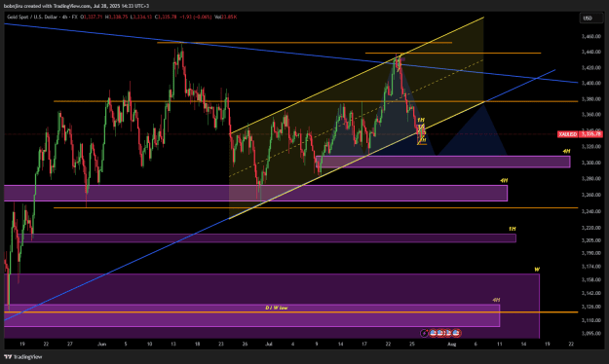
Task: Click the 3,440.00 price axis label
Action: (591, 52)
